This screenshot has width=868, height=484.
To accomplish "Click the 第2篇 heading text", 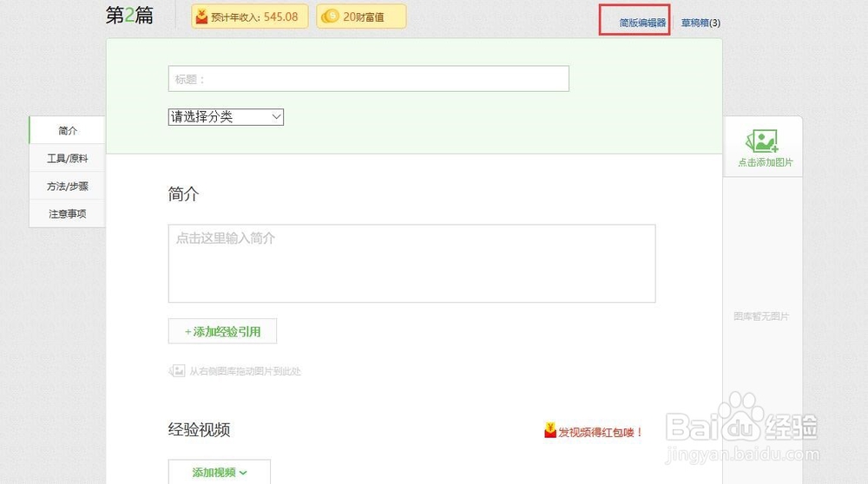I will point(129,16).
